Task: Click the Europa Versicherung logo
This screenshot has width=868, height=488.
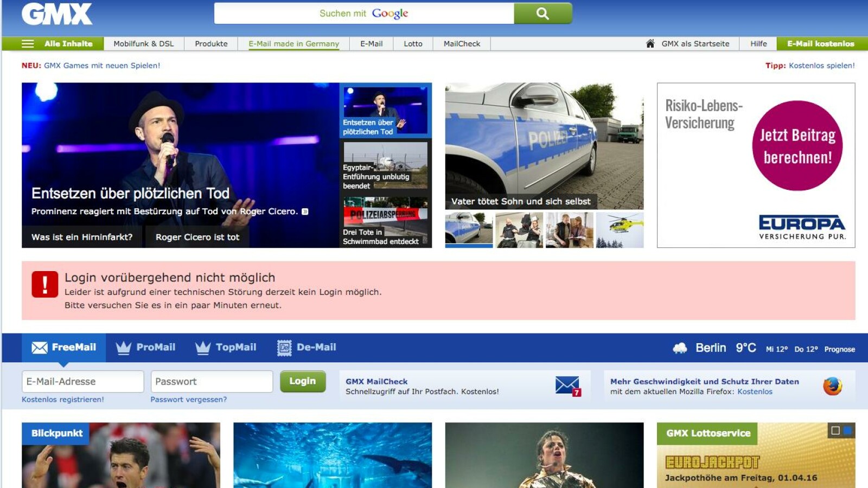Action: tap(802, 227)
